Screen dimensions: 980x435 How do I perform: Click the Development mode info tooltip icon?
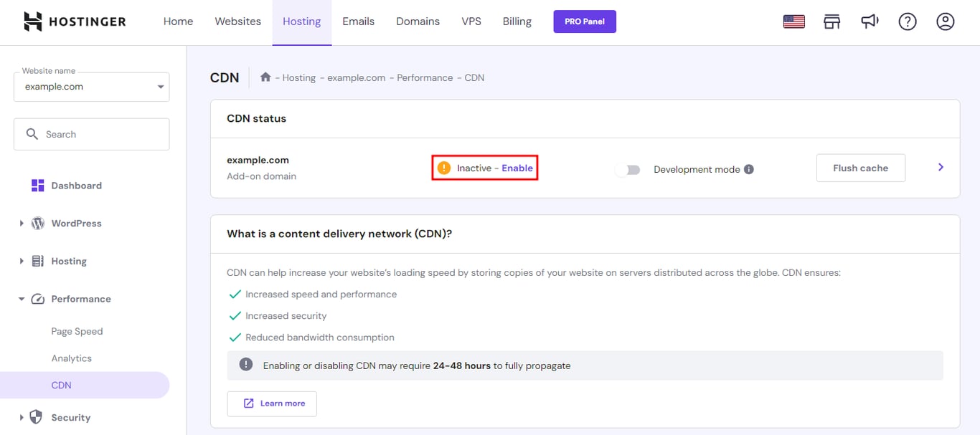749,169
